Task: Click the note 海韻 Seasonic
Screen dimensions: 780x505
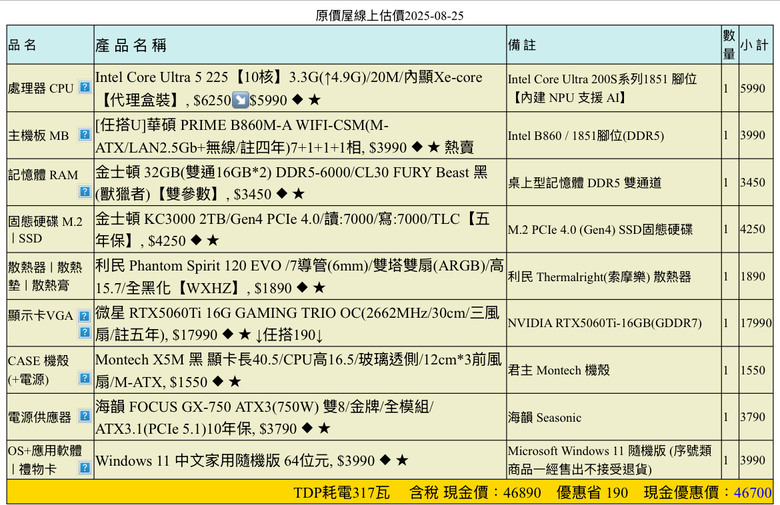Action: (x=544, y=417)
